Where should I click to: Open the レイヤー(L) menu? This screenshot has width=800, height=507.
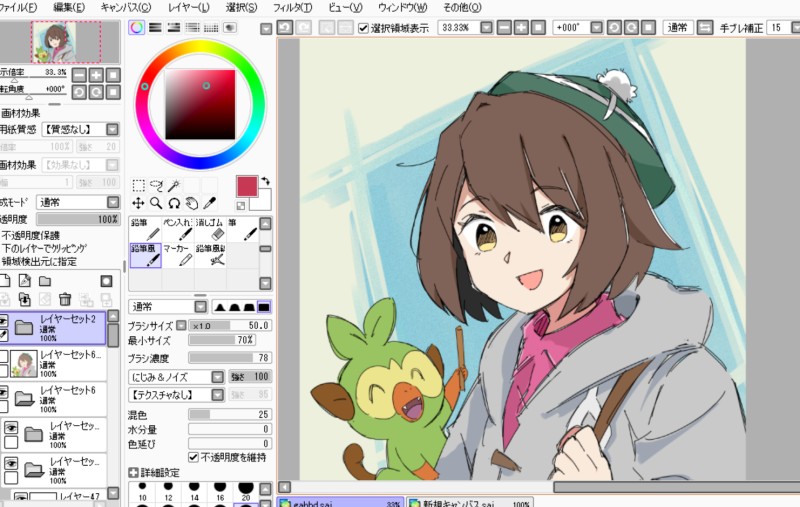pos(189,7)
